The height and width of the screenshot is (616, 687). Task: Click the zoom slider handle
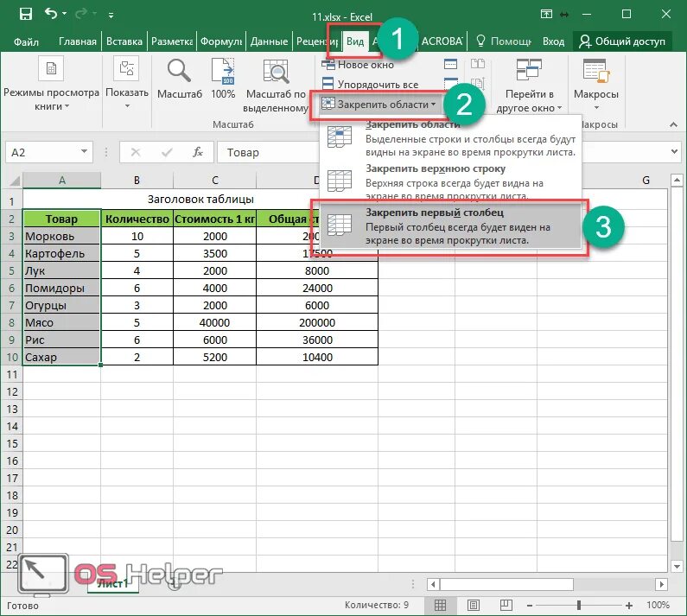tap(579, 606)
